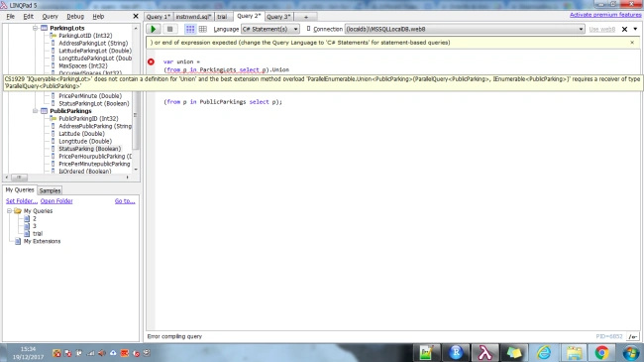Open the Query menu
The width and height of the screenshot is (644, 362).
51,17
